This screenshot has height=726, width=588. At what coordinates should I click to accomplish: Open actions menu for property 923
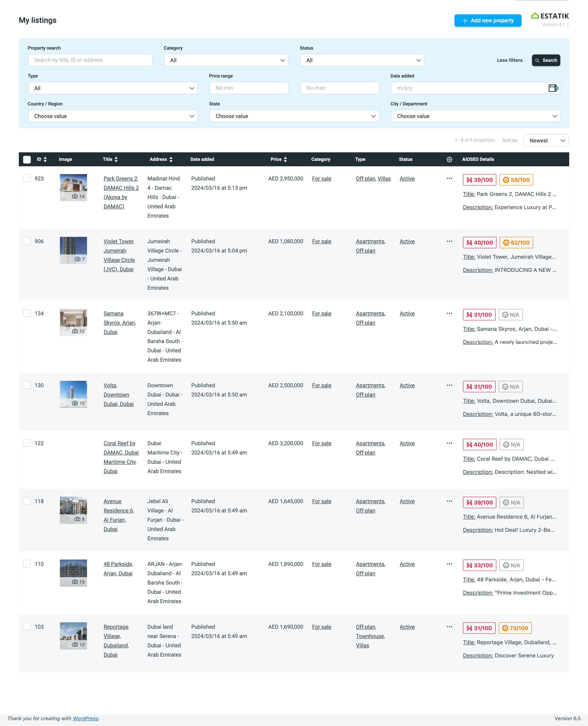pyautogui.click(x=449, y=178)
